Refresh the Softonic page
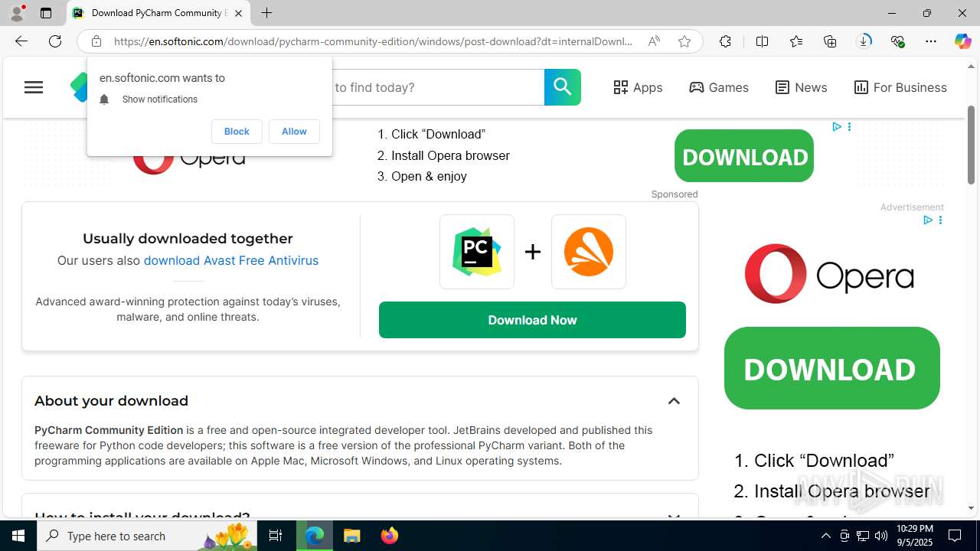Image resolution: width=980 pixels, height=551 pixels. pos(55,41)
